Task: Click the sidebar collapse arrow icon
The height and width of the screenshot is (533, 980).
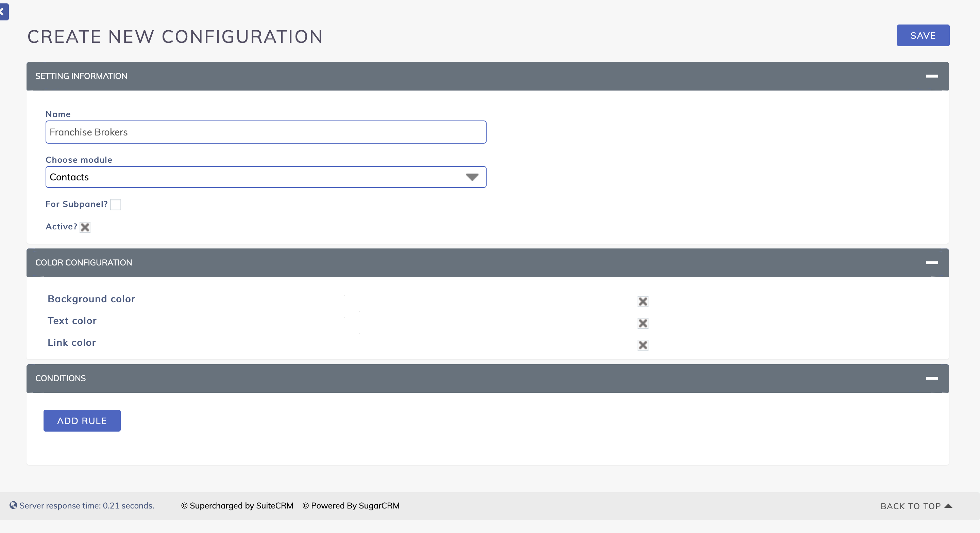Action: coord(3,12)
